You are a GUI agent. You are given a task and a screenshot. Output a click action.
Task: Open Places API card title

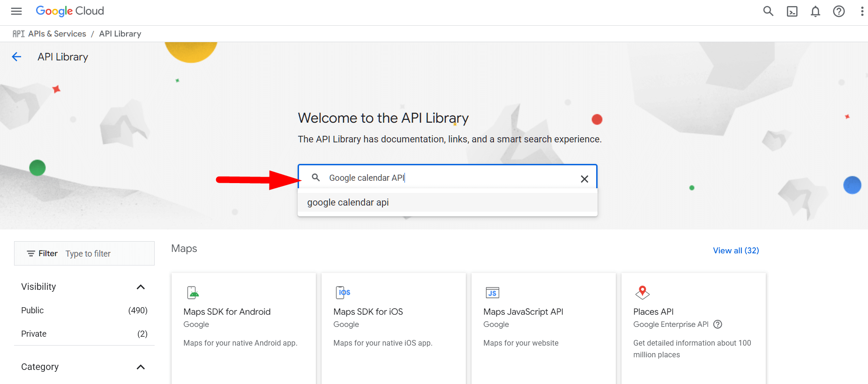pyautogui.click(x=653, y=312)
